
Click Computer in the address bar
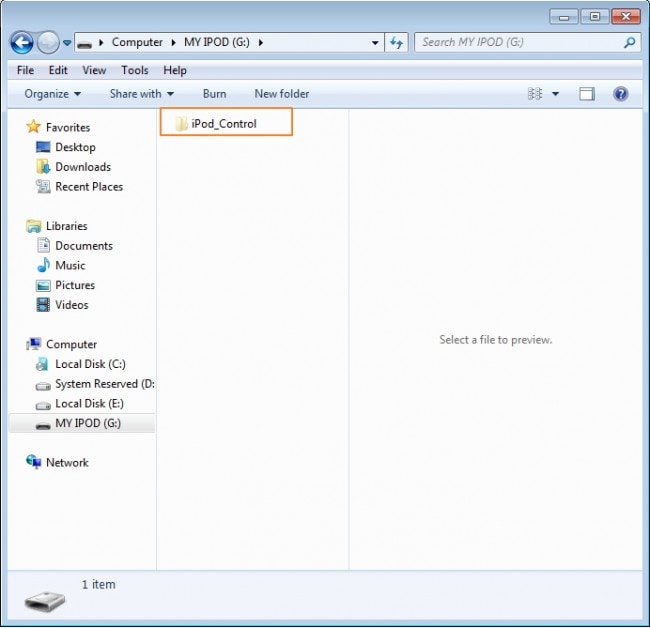coord(137,42)
